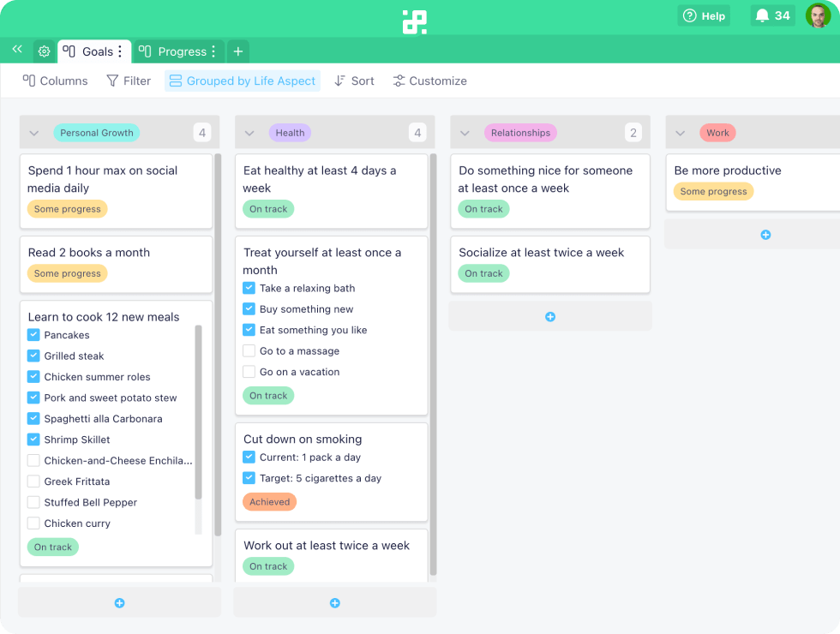This screenshot has width=840, height=634.
Task: Open card Read 2 books a month
Action: click(117, 265)
